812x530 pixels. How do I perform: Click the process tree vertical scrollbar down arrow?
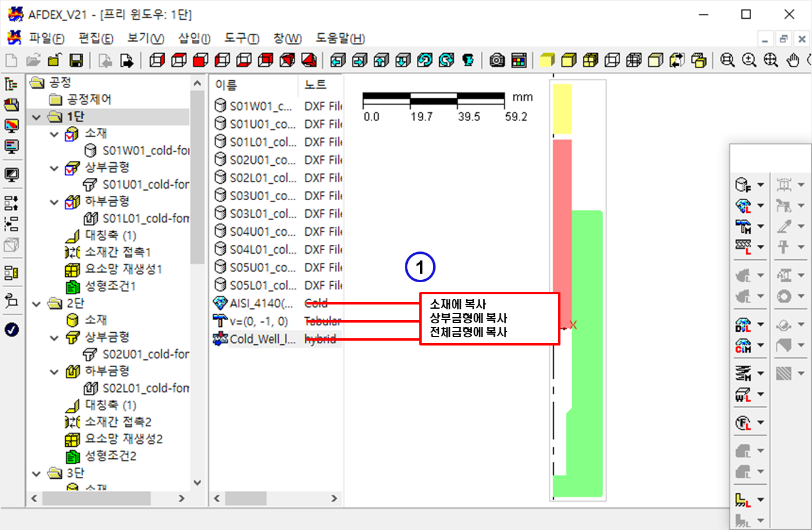197,483
